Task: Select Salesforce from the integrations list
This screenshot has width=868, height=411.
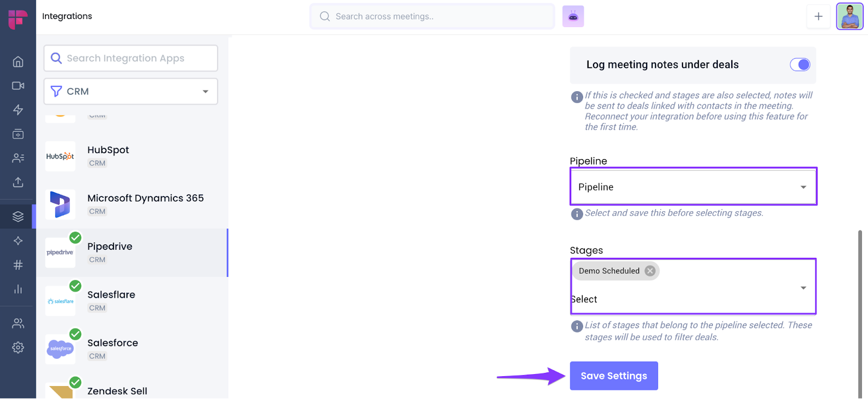Action: [x=113, y=349]
